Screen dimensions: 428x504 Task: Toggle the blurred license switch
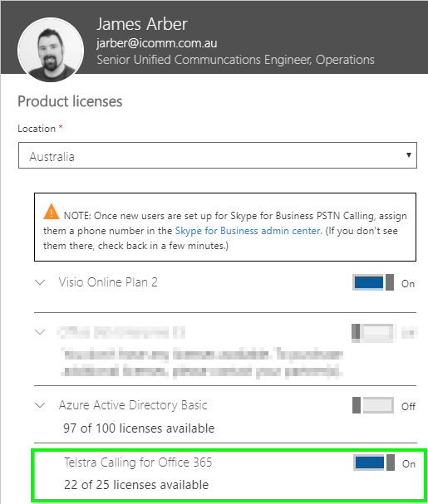point(372,333)
